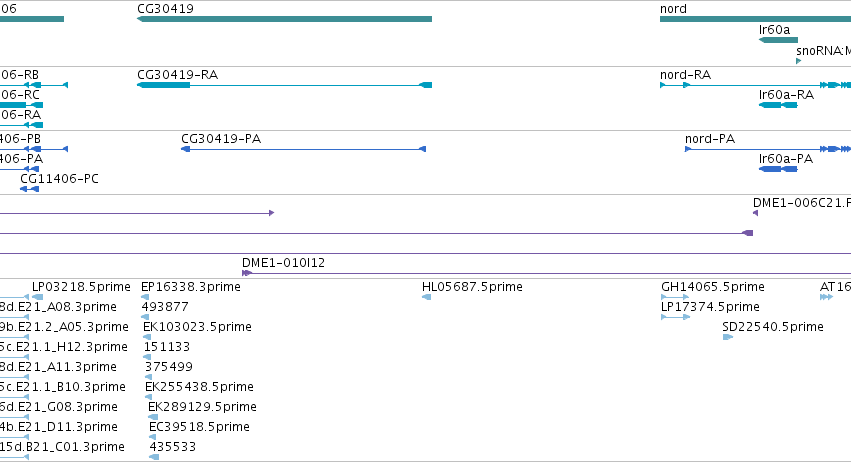Viewport: 851px width, 462px height.
Task: Click the Ir60a-PA feature glyph
Action: 778,169
